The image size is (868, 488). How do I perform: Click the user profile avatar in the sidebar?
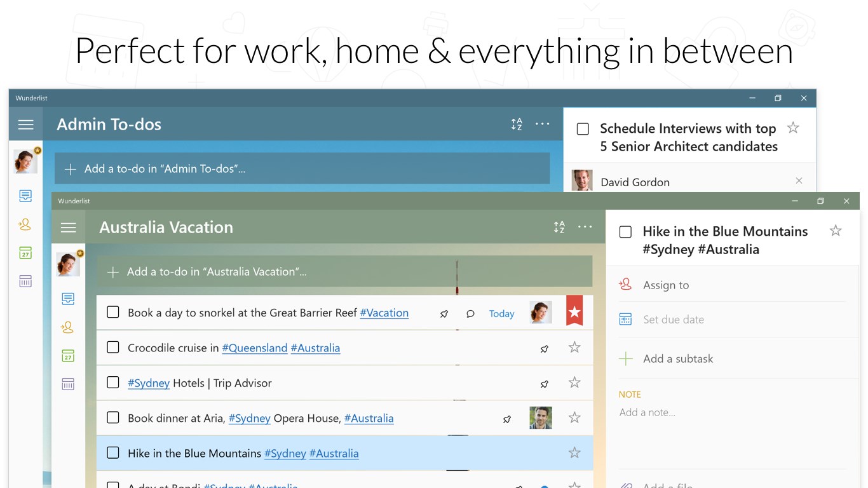[68, 264]
